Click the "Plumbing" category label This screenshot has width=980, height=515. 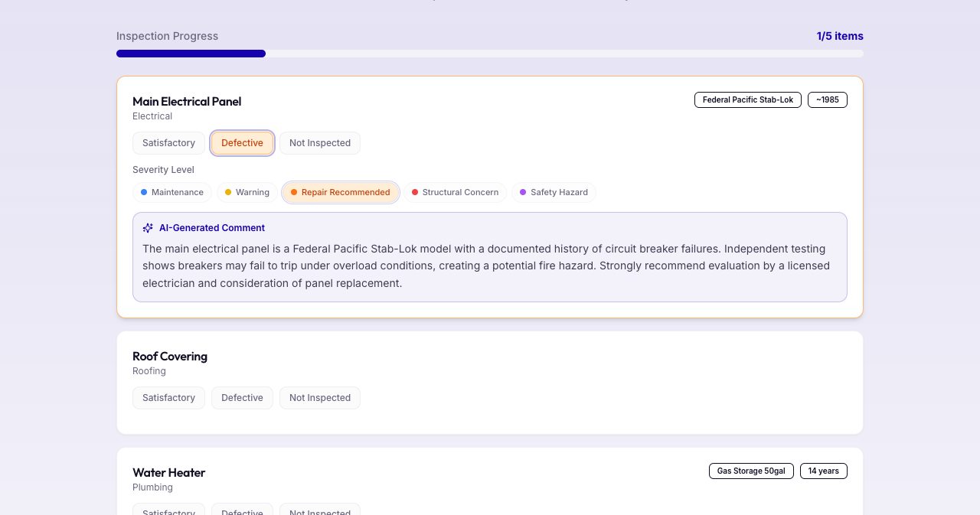152,487
